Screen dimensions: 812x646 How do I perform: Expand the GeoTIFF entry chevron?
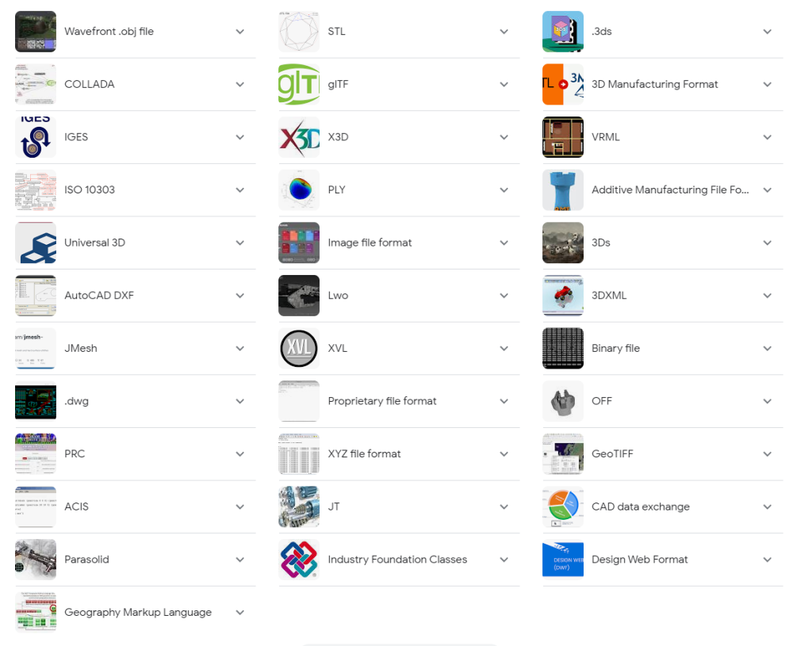point(768,454)
